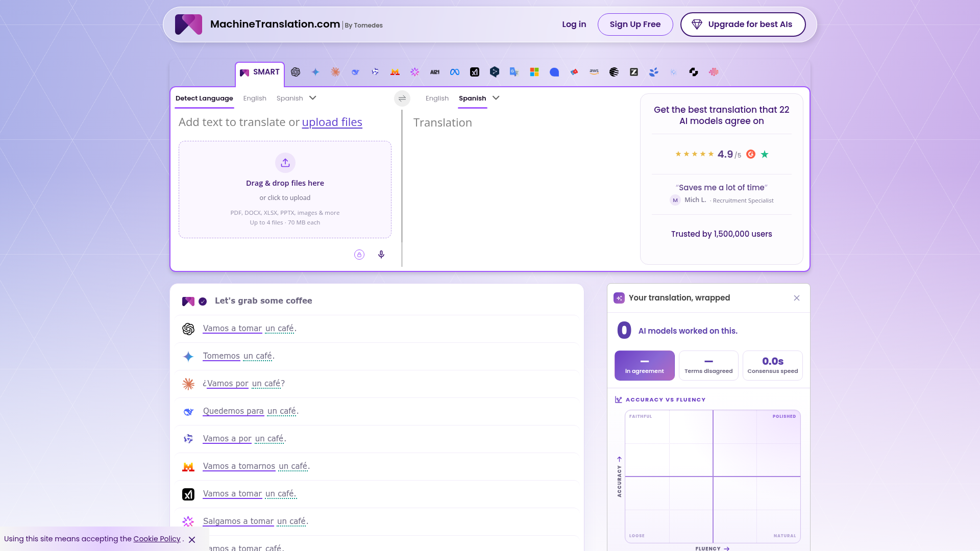980x551 pixels.
Task: Select the Gemini sparkle engine icon in top row
Action: (x=315, y=72)
